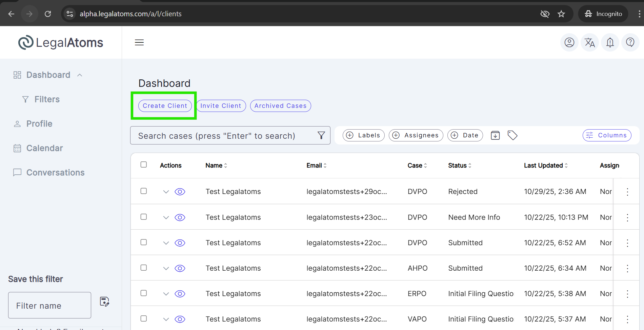
Task: Open the user account profile icon
Action: point(569,42)
